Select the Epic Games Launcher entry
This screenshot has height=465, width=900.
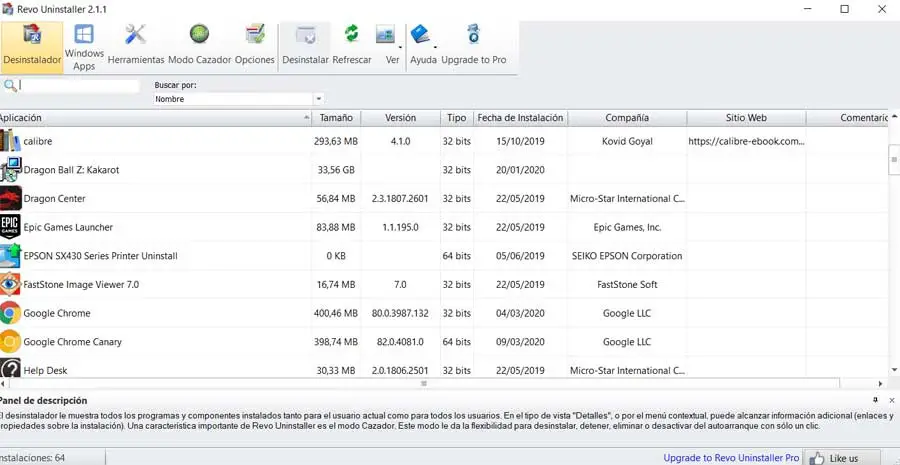pos(68,227)
